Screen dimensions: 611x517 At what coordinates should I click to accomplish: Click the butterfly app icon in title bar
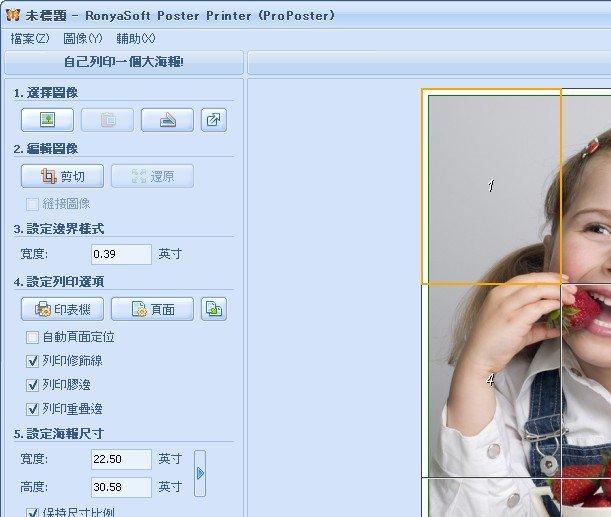[13, 15]
